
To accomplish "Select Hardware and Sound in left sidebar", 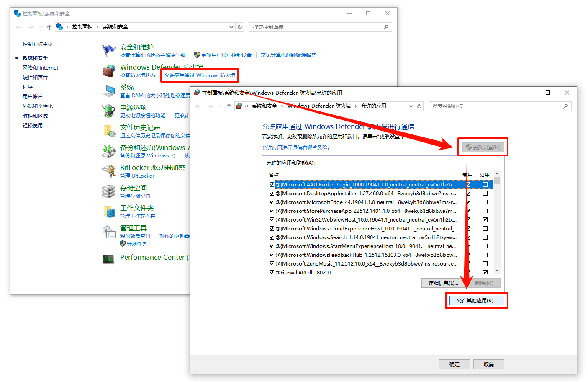I will (x=35, y=77).
